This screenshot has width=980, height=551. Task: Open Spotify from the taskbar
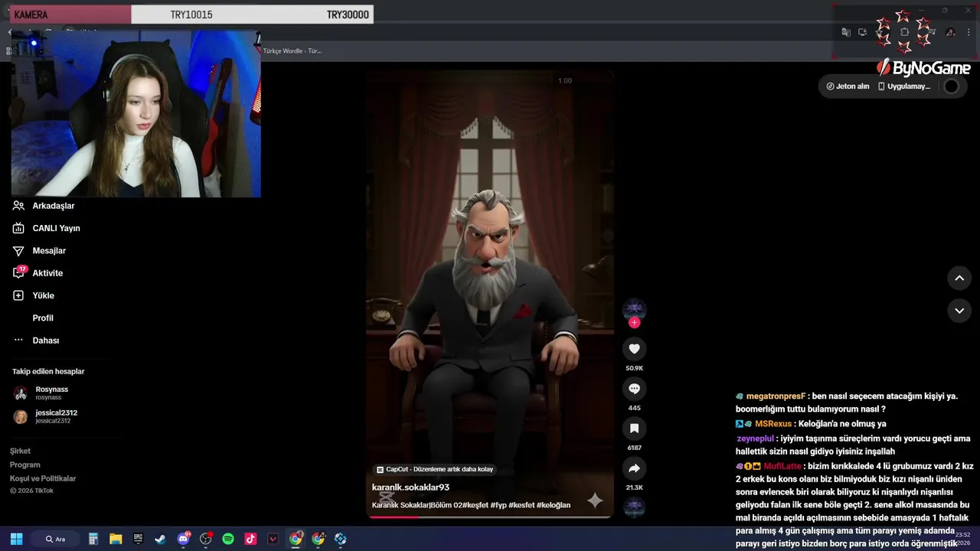click(228, 539)
